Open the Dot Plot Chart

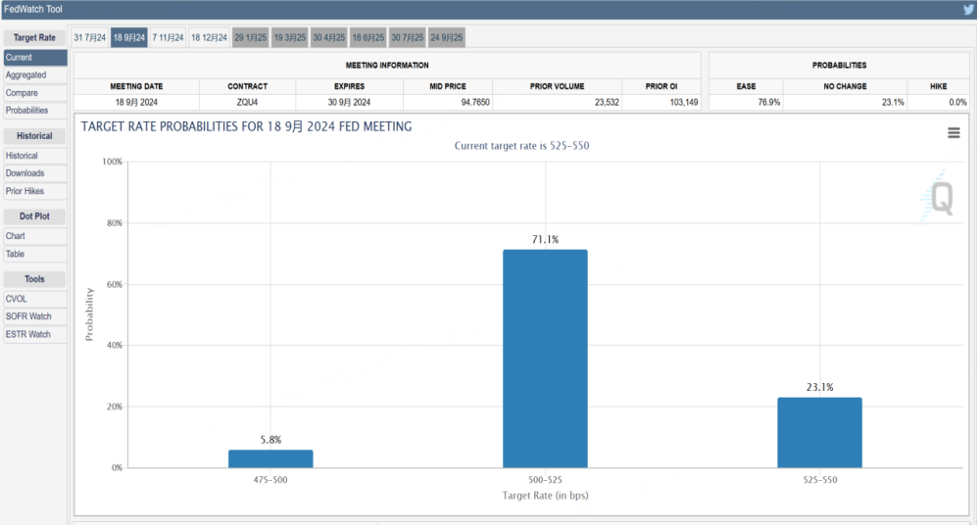(x=35, y=236)
